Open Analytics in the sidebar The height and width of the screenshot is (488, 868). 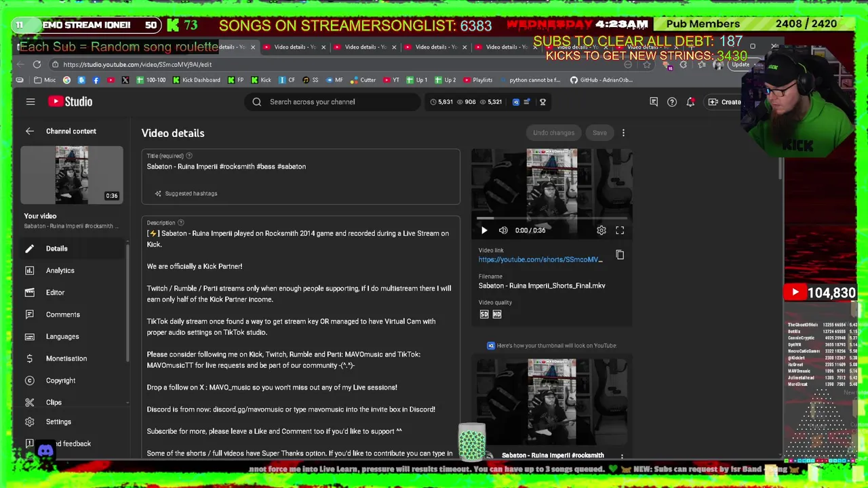tap(60, 270)
